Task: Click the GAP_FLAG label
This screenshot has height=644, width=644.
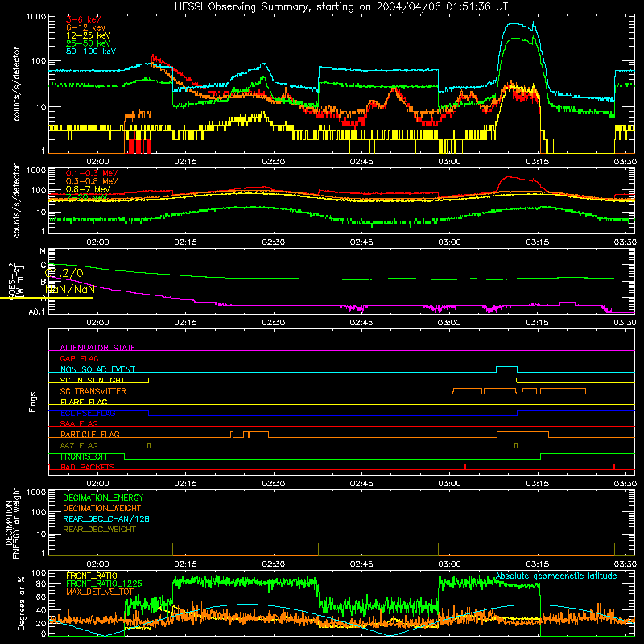Action: click(79, 358)
